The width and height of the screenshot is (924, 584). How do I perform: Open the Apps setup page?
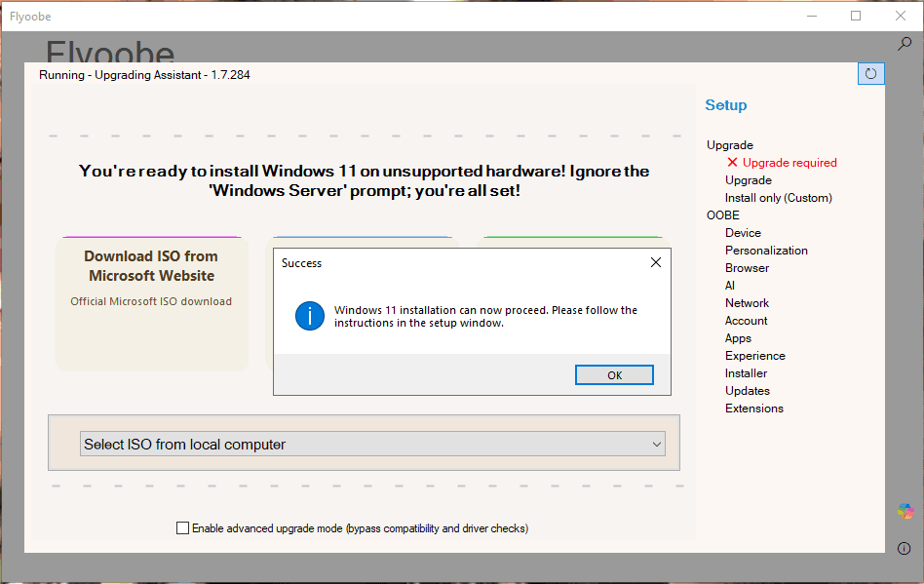tap(738, 338)
